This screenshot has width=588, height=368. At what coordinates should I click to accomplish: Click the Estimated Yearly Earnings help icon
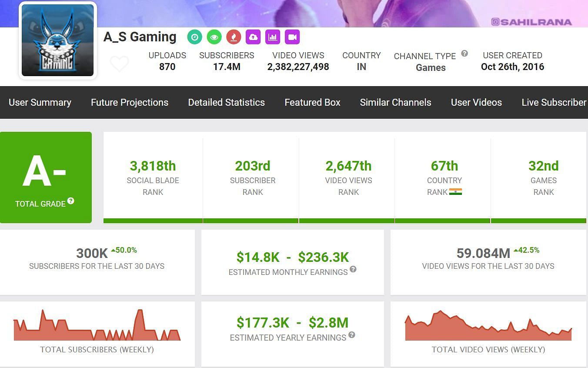click(352, 335)
